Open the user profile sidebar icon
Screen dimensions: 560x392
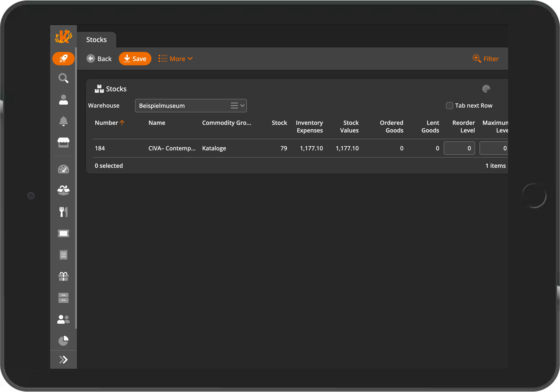click(x=64, y=100)
